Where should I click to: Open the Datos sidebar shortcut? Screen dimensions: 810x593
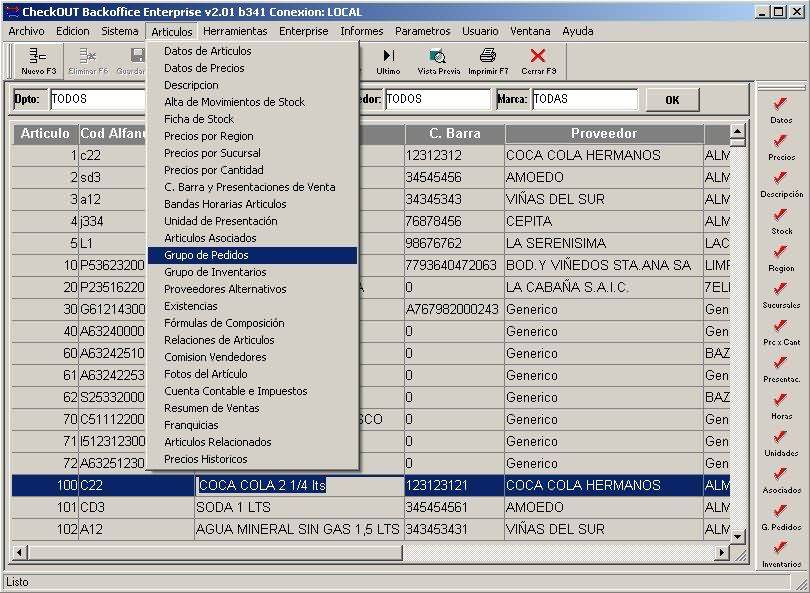781,110
